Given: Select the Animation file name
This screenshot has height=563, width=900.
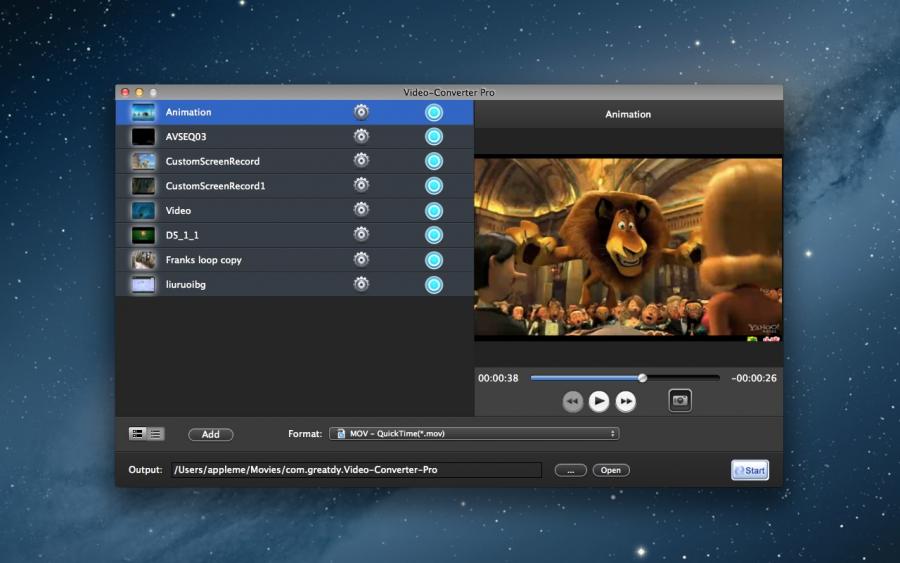Looking at the screenshot, I should tap(188, 112).
